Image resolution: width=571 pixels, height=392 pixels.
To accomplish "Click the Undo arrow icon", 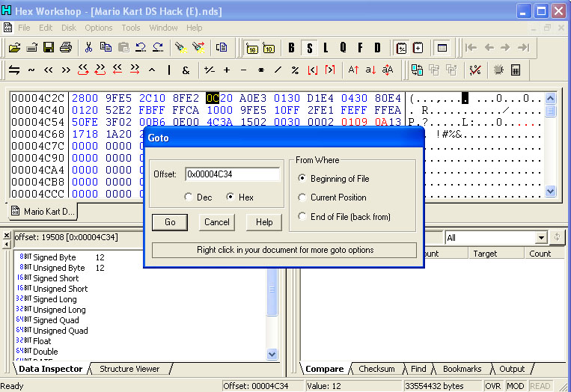I will point(141,48).
